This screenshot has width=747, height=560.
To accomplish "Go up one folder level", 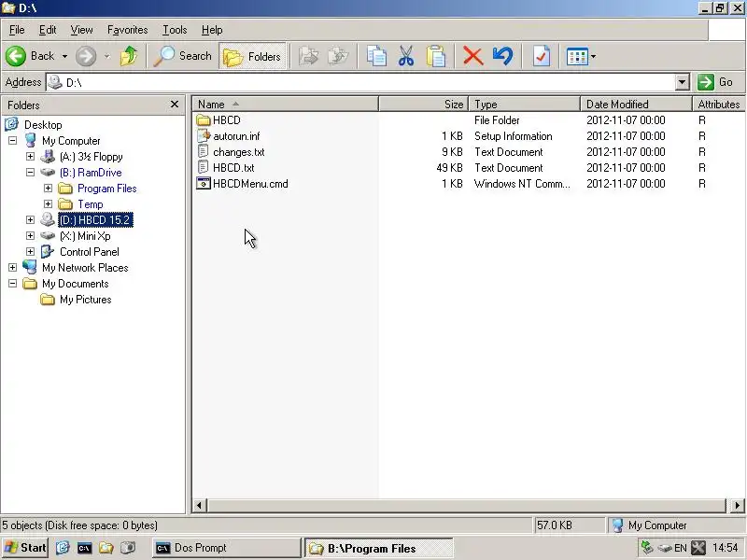I will (129, 56).
